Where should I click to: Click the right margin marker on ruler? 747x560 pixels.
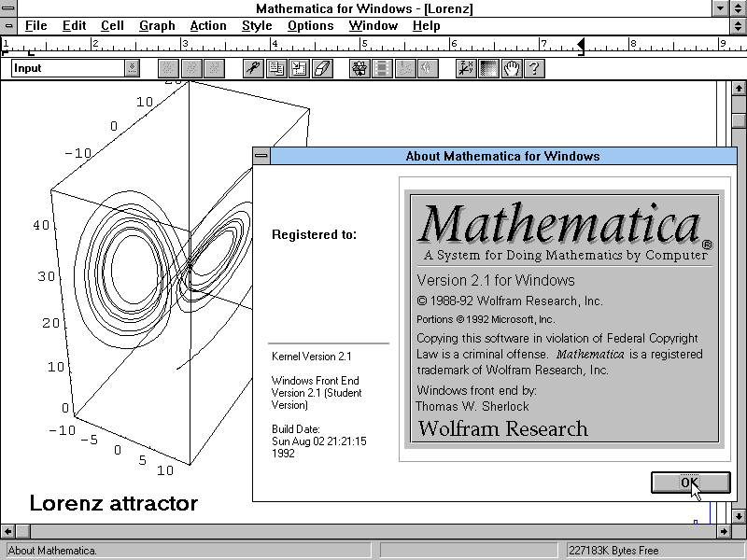pyautogui.click(x=581, y=47)
